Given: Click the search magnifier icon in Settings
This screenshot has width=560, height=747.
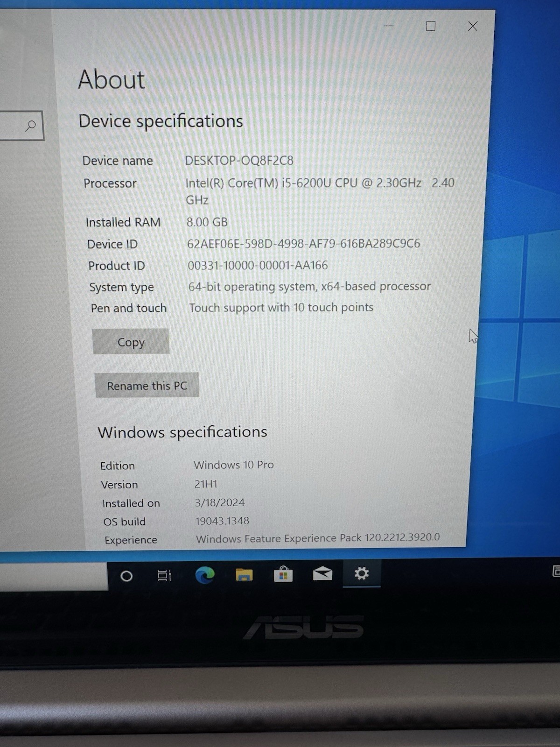Looking at the screenshot, I should click(30, 126).
